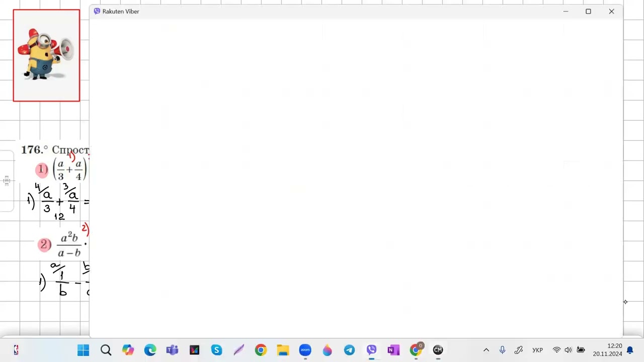Select the minion picture in the notebook

[x=46, y=55]
